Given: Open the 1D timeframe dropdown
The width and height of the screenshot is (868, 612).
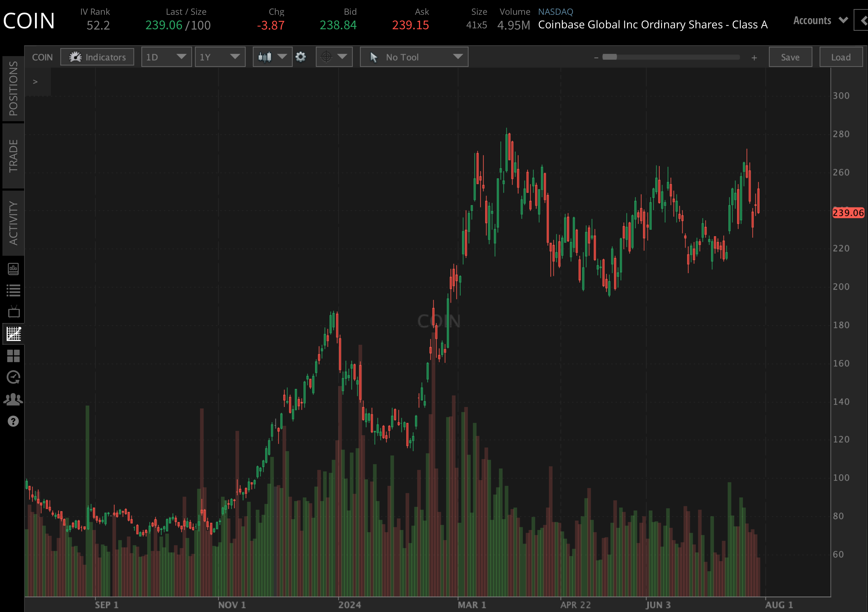Looking at the screenshot, I should tap(166, 57).
